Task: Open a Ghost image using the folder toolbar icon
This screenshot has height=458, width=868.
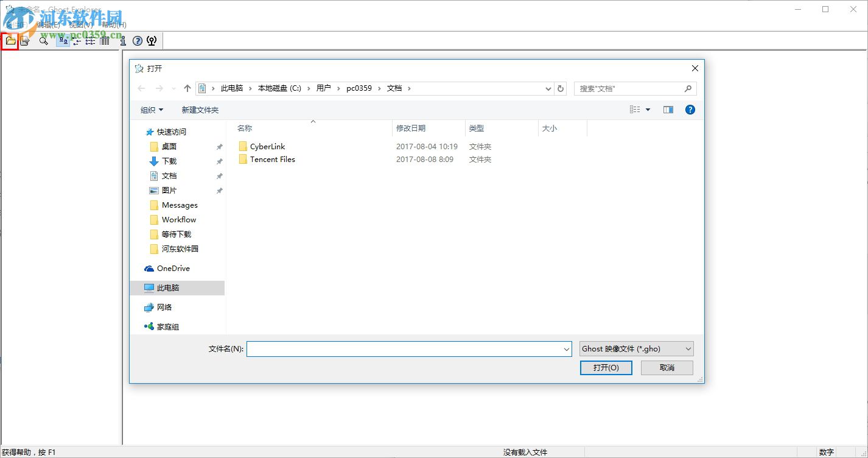Action: 10,41
